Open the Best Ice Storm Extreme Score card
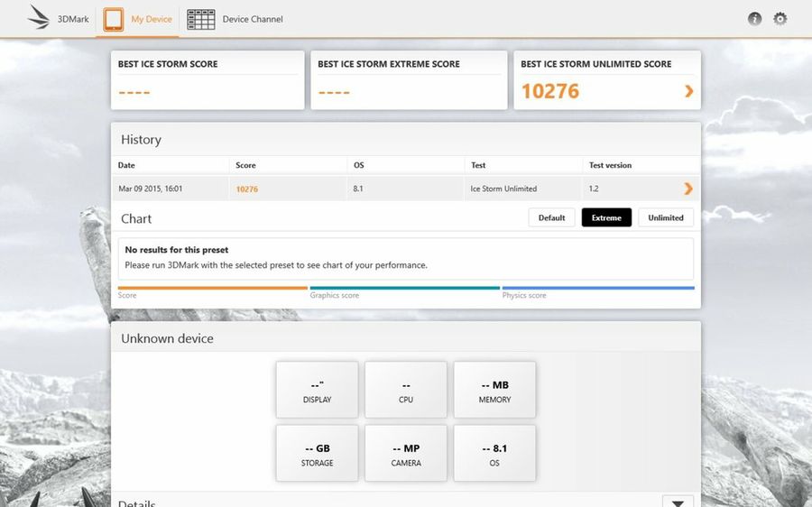812x507 pixels. (x=409, y=80)
